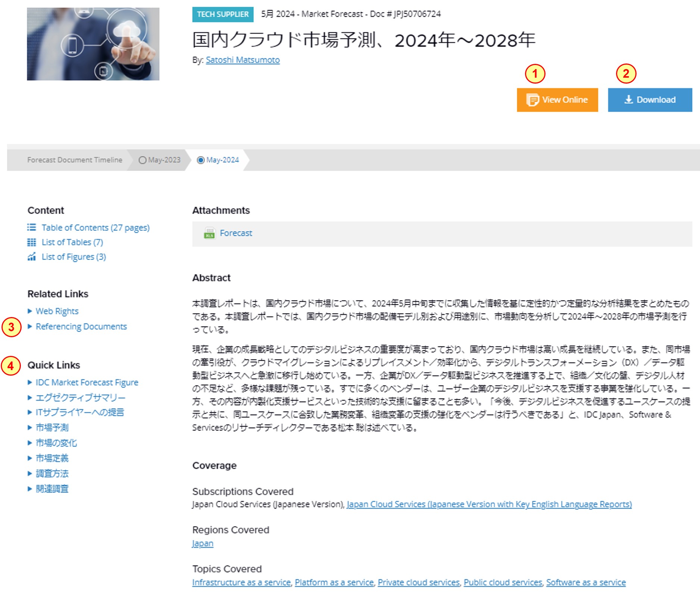Click the View Online document icon
700x593 pixels.
click(532, 100)
